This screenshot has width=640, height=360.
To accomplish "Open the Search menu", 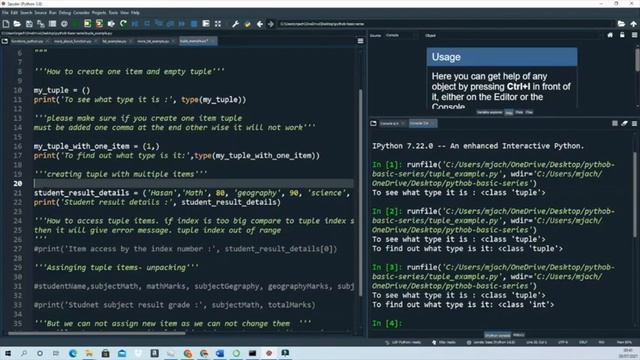I will (x=26, y=13).
